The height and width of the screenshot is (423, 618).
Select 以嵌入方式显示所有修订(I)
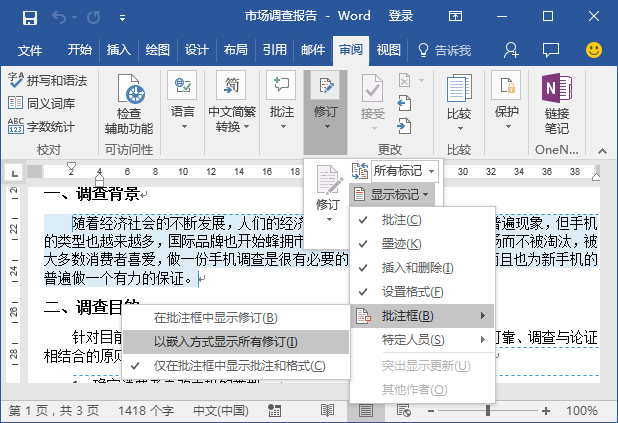point(236,342)
